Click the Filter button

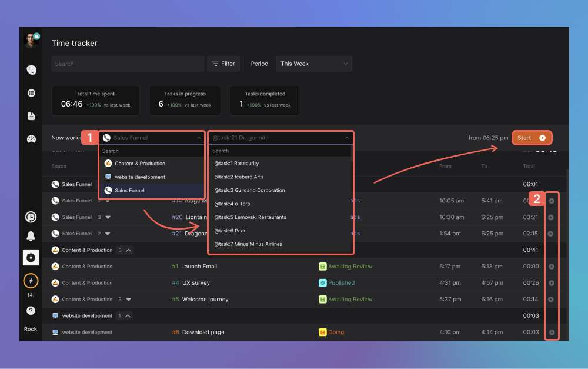coord(223,64)
